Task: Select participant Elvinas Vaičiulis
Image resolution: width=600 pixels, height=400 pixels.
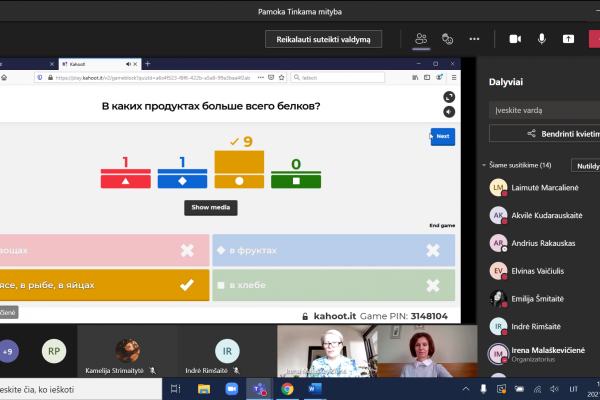Action: [541, 271]
